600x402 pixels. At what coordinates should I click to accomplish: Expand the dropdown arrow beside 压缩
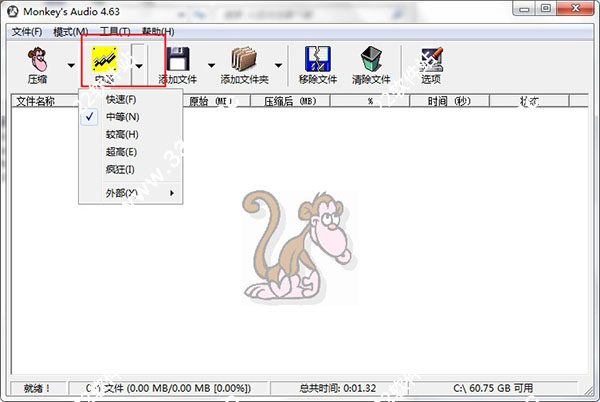pos(71,65)
